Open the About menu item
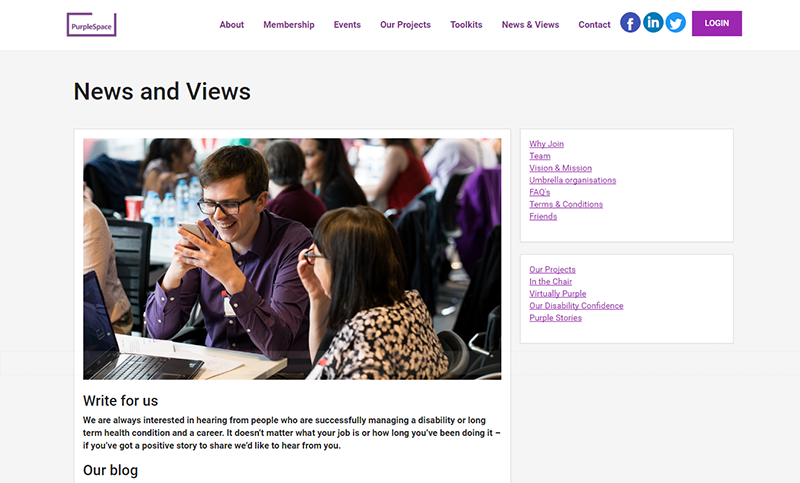800x483 pixels. pos(231,25)
